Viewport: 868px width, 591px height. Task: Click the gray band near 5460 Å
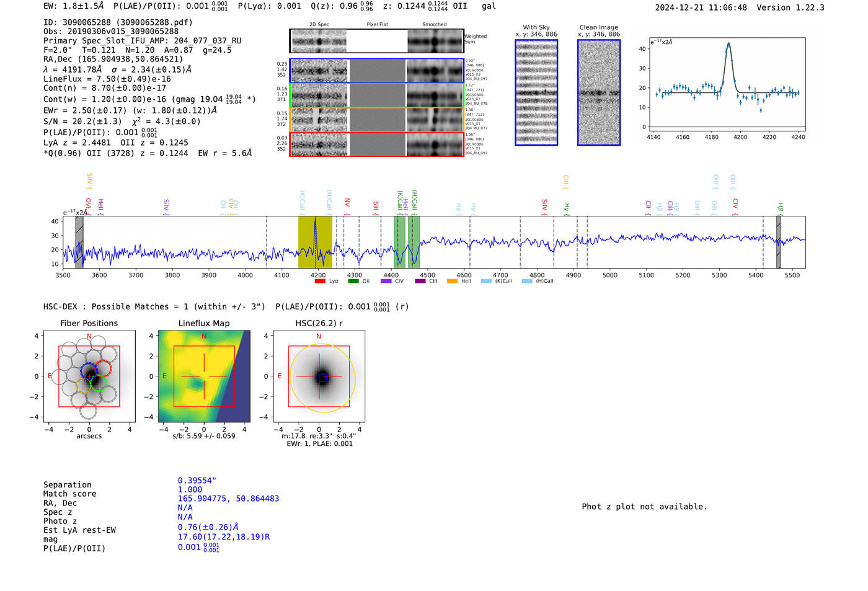pyautogui.click(x=778, y=242)
